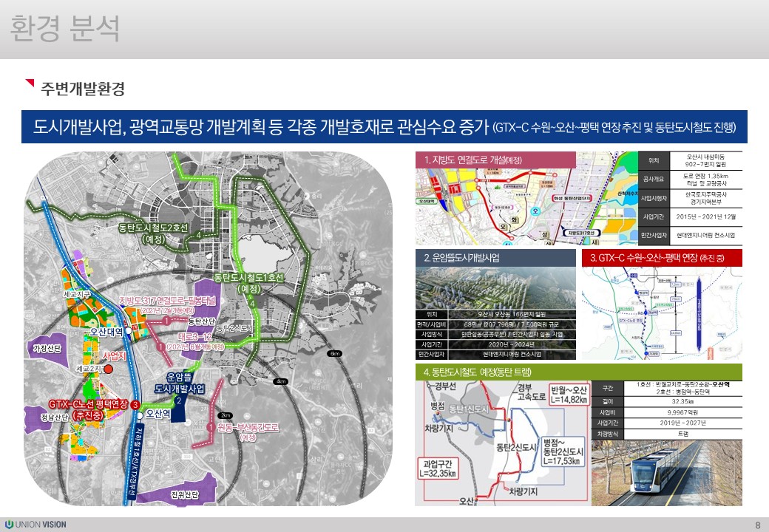Screen dimensions: 769x532
Task: Open the 운암뜰 aerial rendering thumbnail
Action: (x=495, y=288)
